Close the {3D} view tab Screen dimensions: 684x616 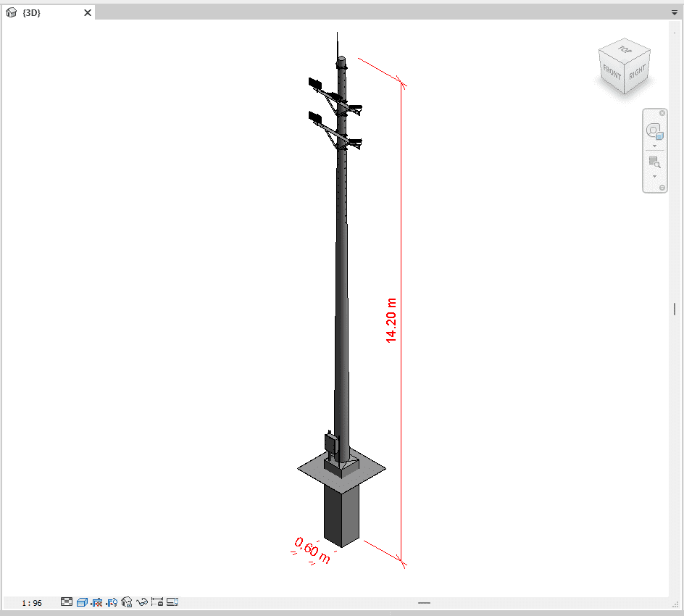pyautogui.click(x=88, y=12)
